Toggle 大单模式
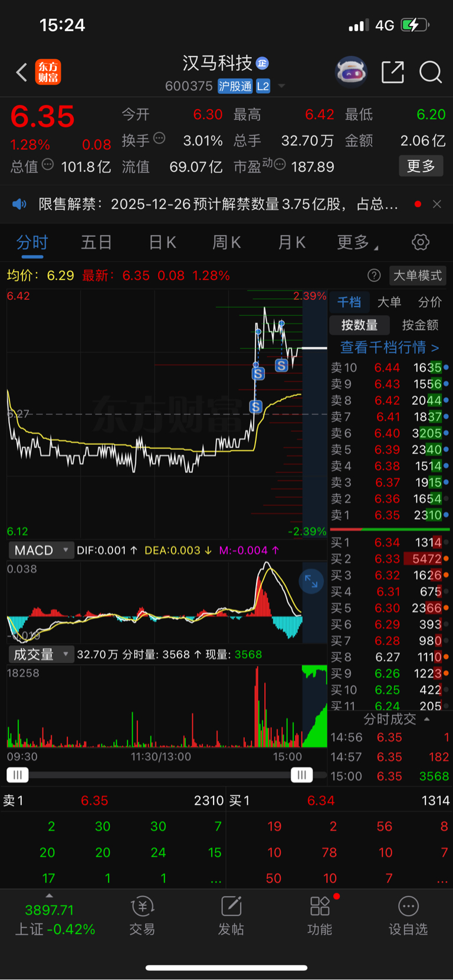The image size is (453, 980). point(418,275)
